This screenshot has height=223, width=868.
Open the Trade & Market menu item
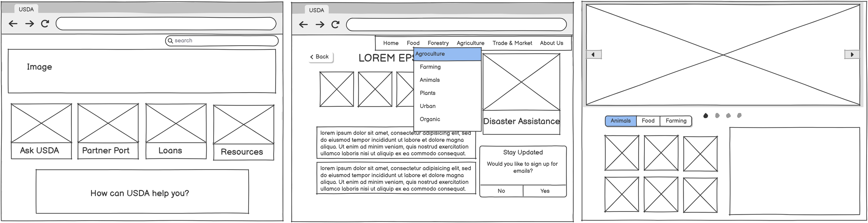tap(512, 43)
